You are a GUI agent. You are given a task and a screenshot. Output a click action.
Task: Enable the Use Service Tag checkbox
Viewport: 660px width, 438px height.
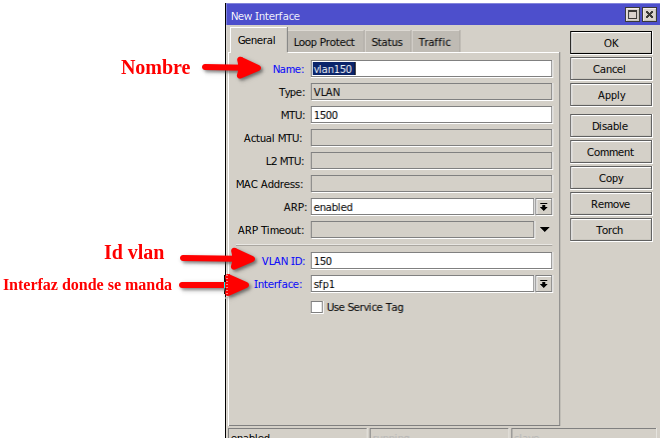(x=317, y=307)
